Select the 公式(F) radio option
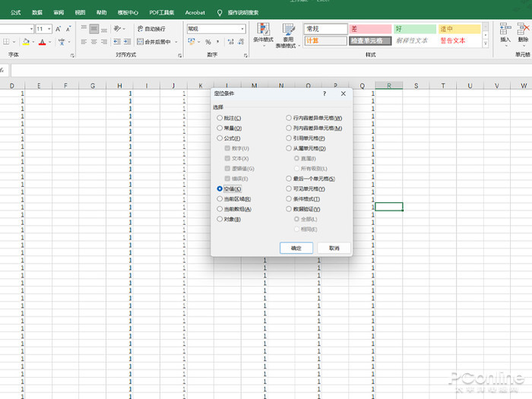 tap(220, 138)
